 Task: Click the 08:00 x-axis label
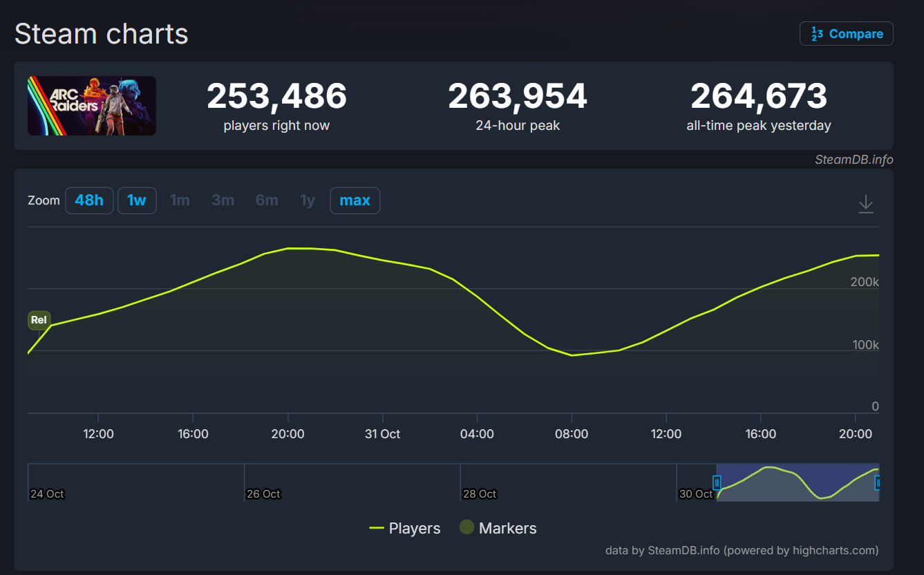point(572,434)
